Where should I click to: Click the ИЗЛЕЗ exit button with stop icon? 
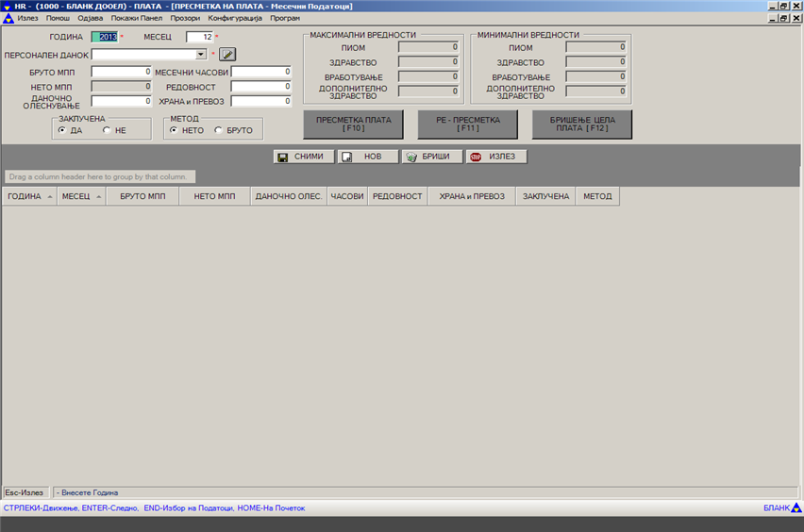[495, 157]
